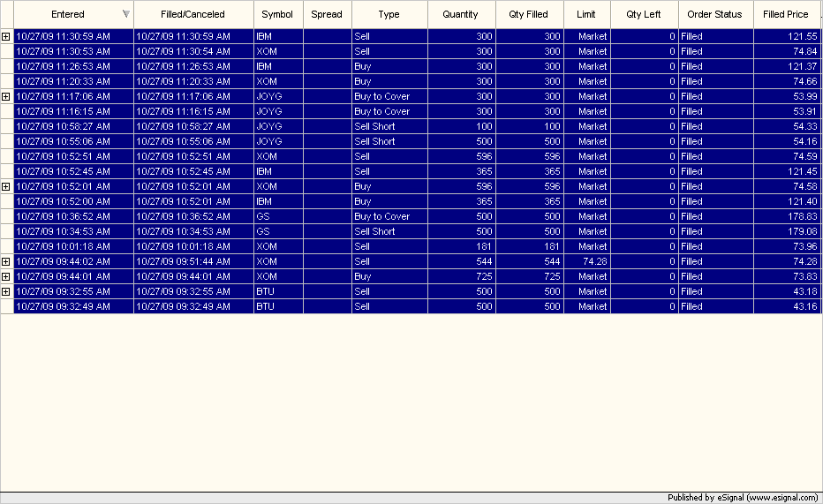The image size is (823, 504).
Task: Select entered time 10/27/09 11:20:33 AM
Action: 73,81
